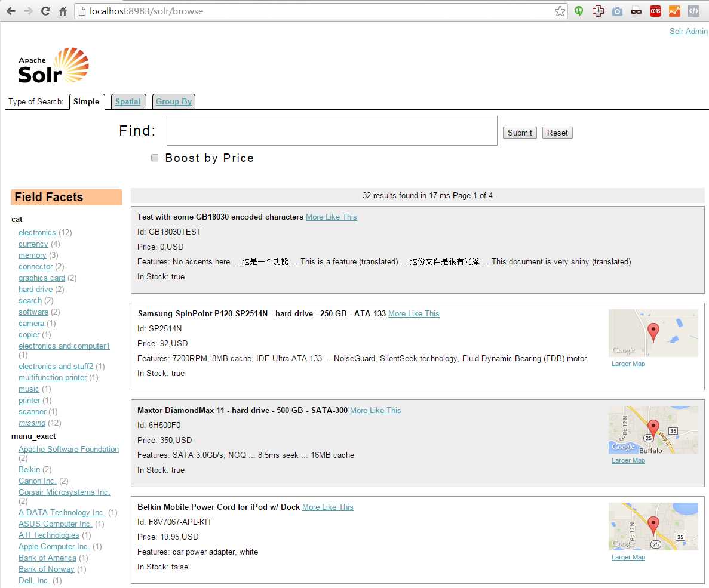Filter by Canon Inc. manufacturer

(38, 481)
